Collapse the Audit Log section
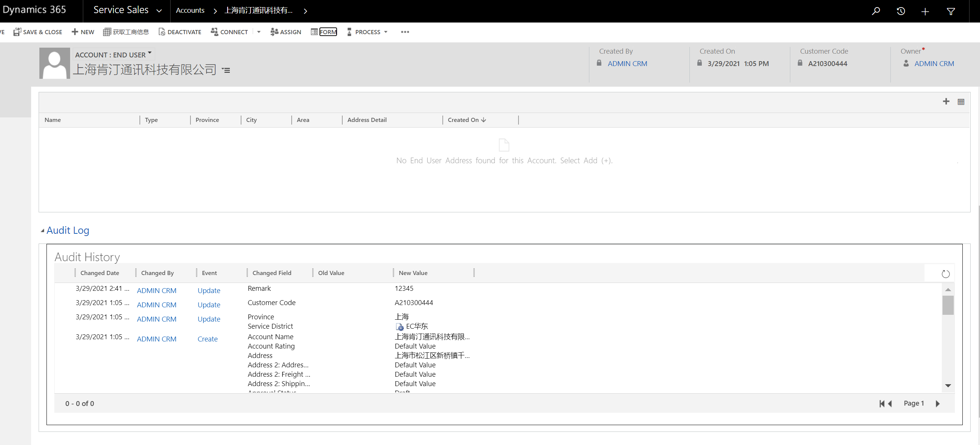The width and height of the screenshot is (980, 445). (x=43, y=231)
